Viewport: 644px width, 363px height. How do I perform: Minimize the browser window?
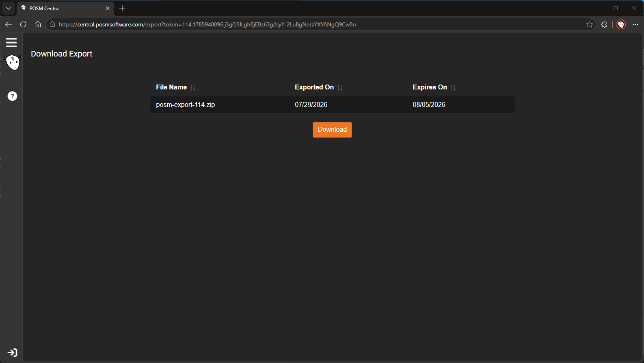coord(597,8)
